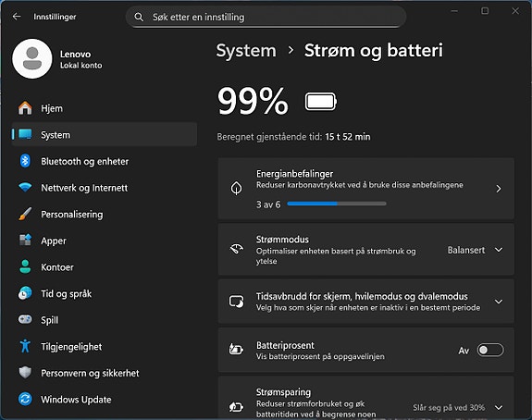The height and width of the screenshot is (420, 532).
Task: Click the Tilgjengelighet accessibility icon
Action: point(25,346)
